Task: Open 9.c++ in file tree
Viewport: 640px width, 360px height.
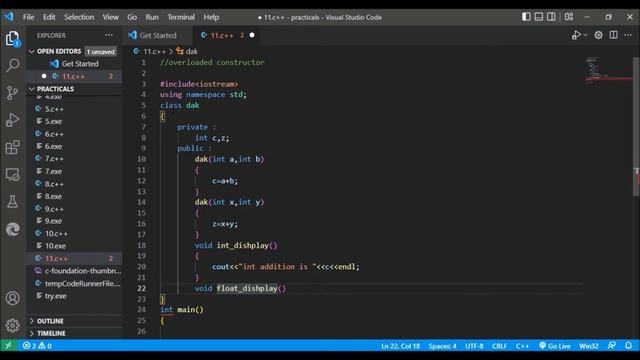Action: click(74, 209)
